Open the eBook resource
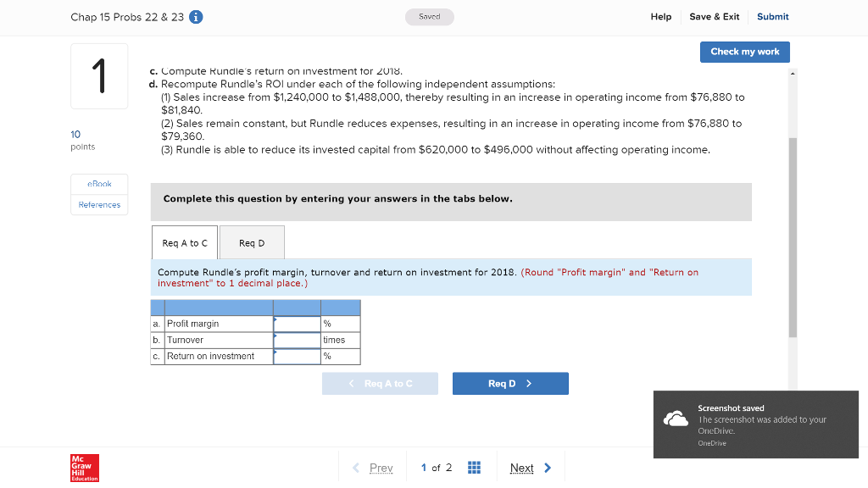 (x=99, y=184)
